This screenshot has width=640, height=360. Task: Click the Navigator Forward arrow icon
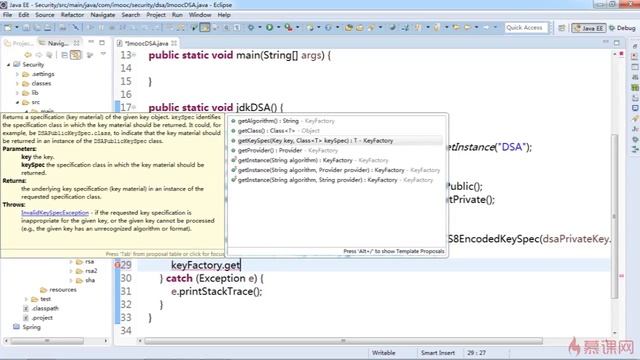pyautogui.click(x=39, y=55)
